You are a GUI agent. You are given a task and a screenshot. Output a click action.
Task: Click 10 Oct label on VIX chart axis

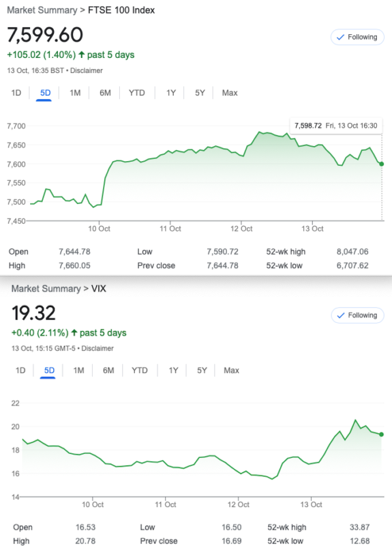pos(93,504)
